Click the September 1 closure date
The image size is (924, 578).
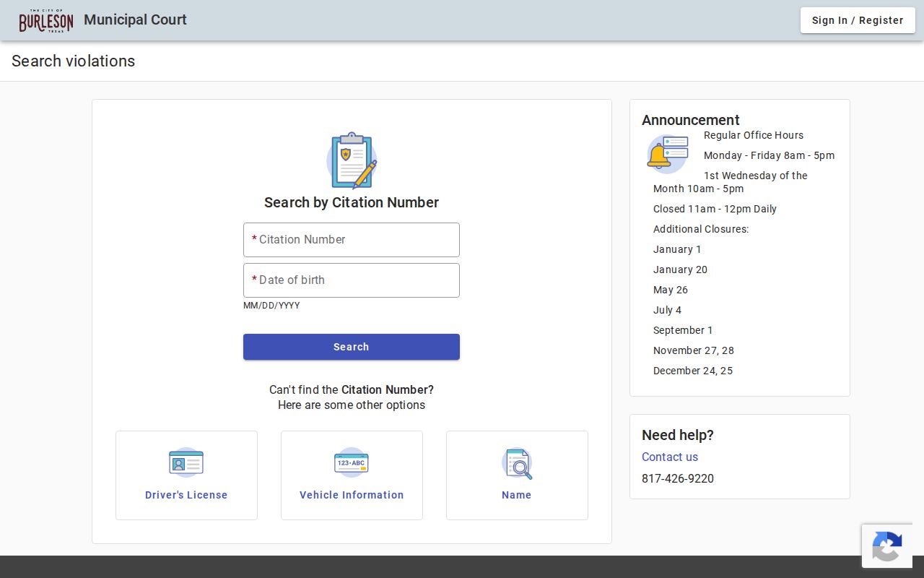pos(683,330)
